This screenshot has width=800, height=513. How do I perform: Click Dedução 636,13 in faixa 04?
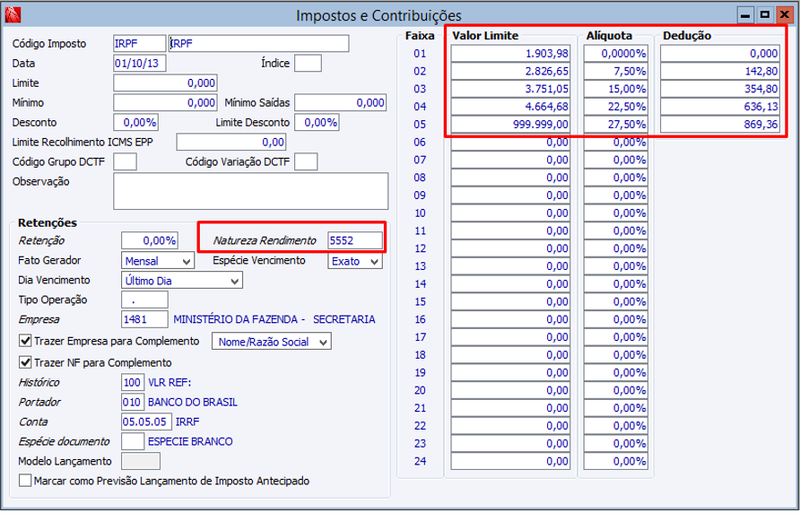tap(720, 107)
